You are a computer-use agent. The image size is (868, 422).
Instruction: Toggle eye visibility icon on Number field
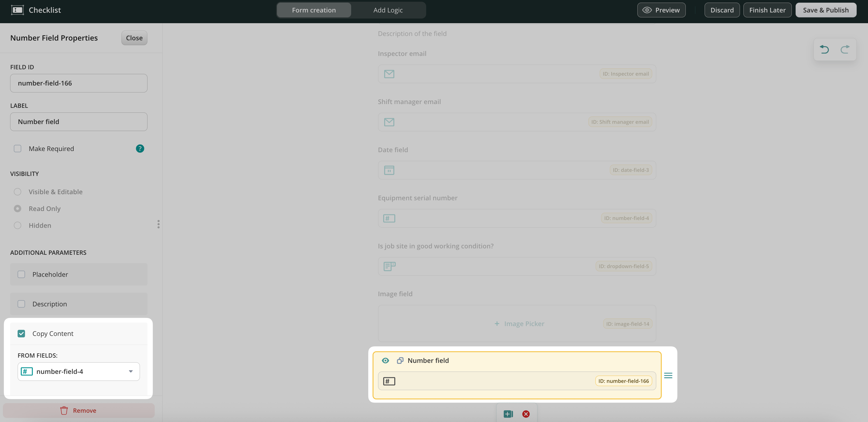point(386,361)
